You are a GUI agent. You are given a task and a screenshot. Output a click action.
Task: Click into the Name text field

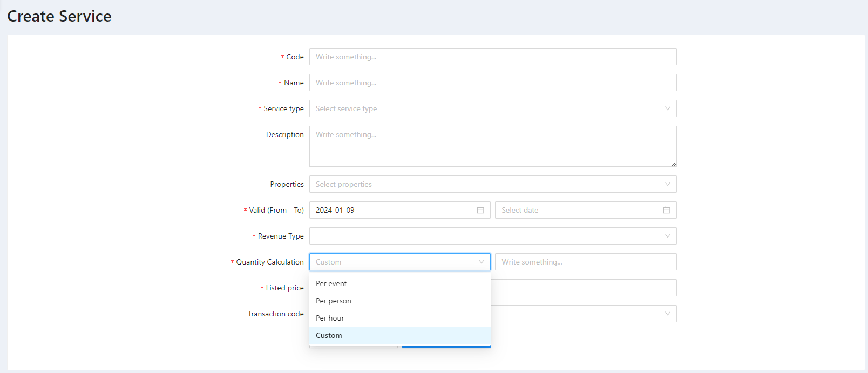[x=492, y=83]
